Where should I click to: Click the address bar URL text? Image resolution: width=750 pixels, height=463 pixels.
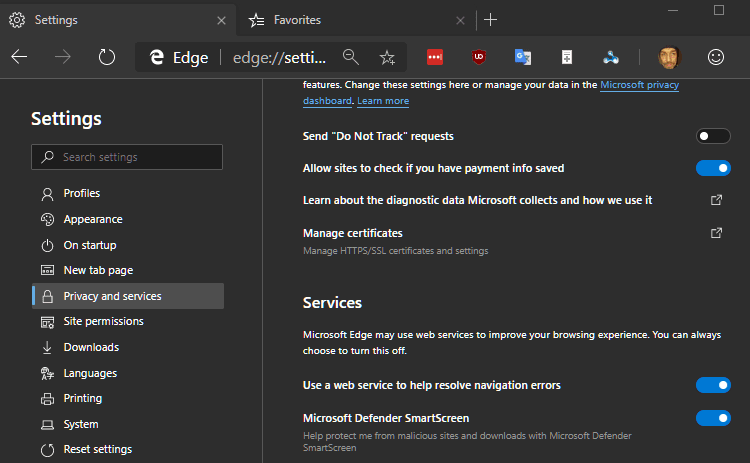pos(279,57)
